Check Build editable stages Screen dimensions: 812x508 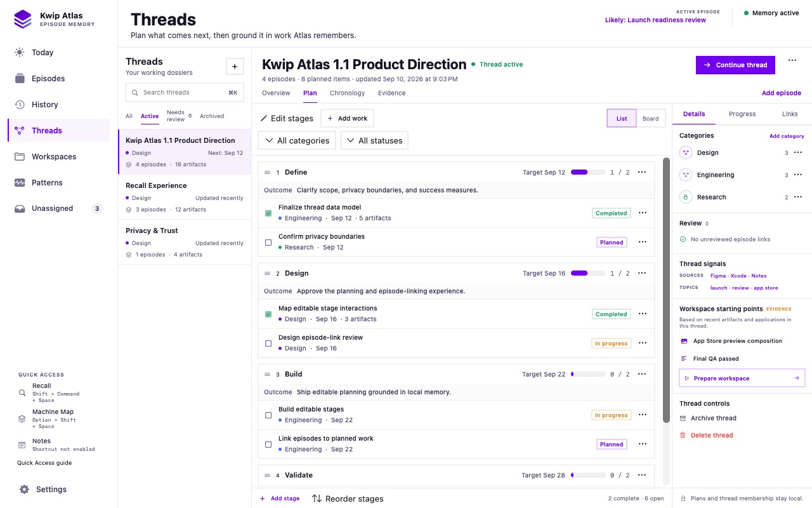(268, 415)
